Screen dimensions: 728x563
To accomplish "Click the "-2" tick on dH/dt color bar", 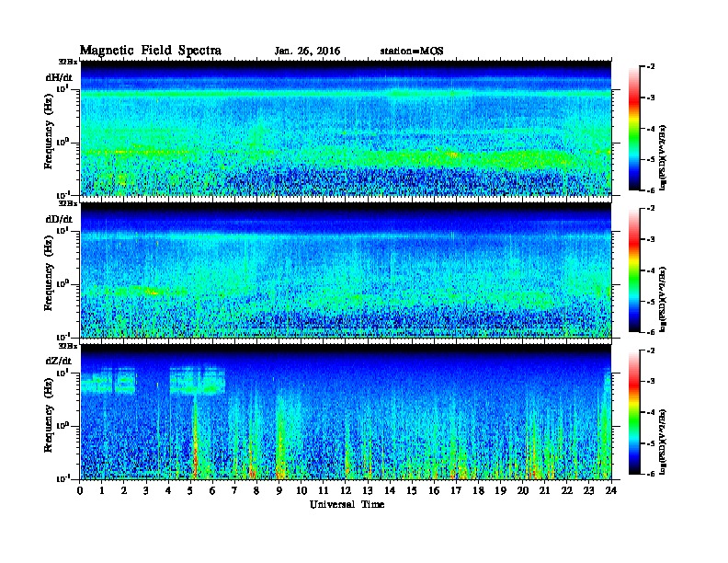I will click(x=652, y=67).
